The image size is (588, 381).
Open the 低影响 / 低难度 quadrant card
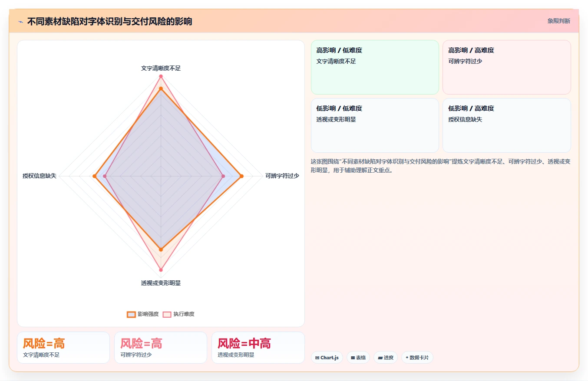coord(375,125)
